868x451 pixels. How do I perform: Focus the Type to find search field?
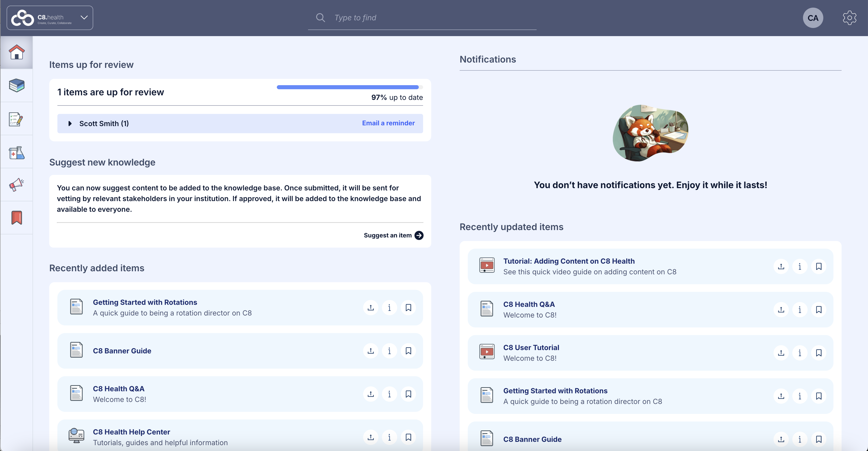422,18
